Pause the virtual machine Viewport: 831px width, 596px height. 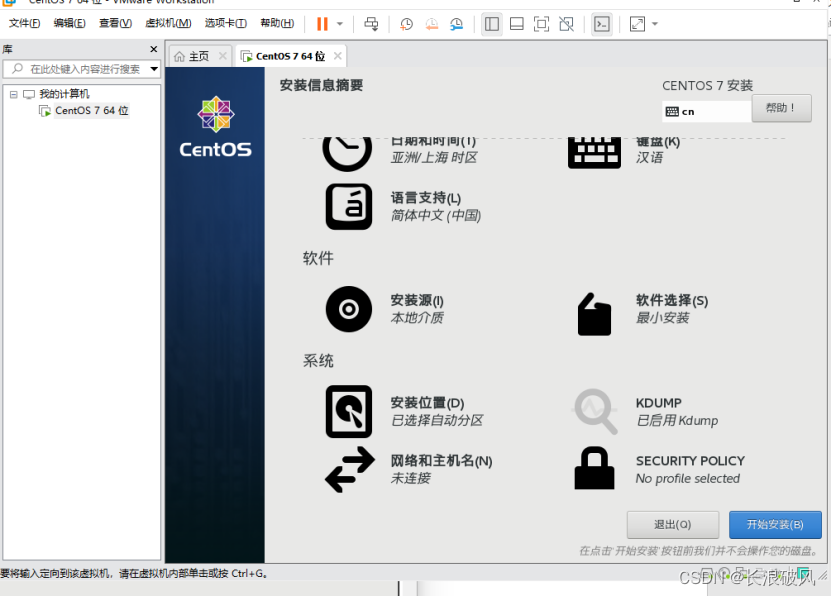[x=322, y=24]
